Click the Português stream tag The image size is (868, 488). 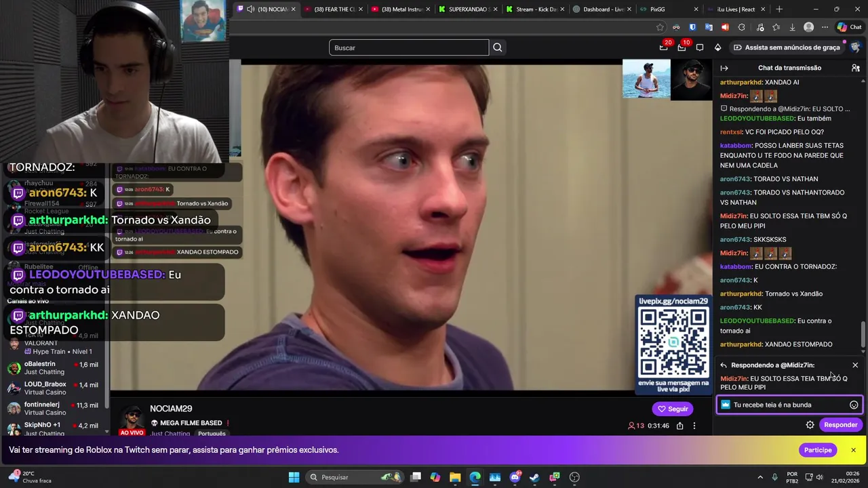click(212, 434)
